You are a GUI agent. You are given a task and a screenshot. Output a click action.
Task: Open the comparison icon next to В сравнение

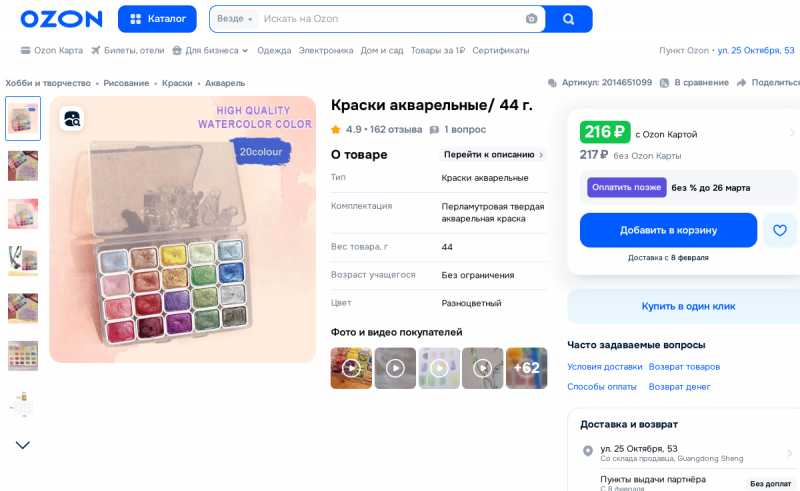664,83
